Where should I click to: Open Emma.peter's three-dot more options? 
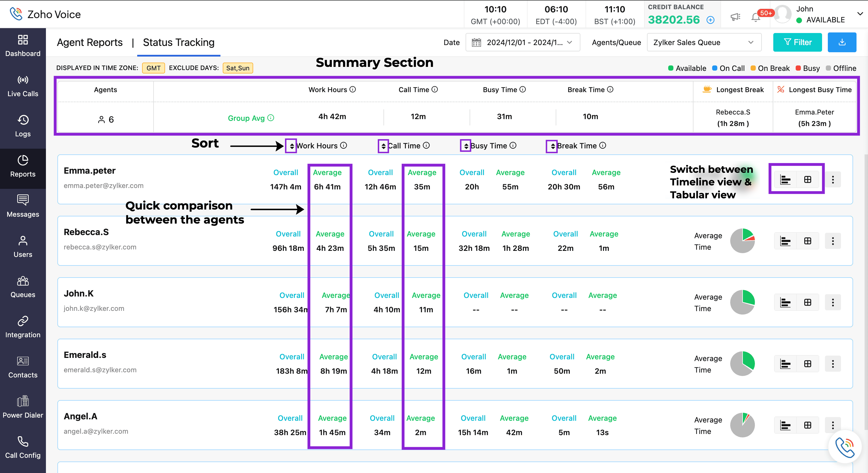tap(833, 180)
